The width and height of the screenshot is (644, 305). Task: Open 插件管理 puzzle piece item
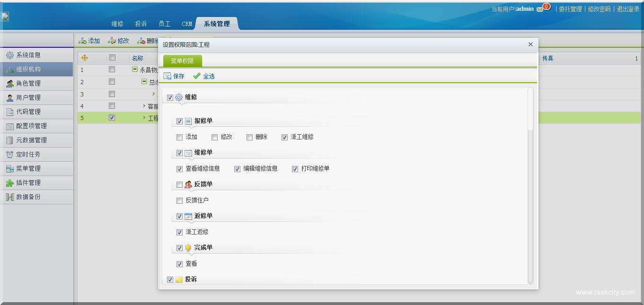tap(28, 183)
